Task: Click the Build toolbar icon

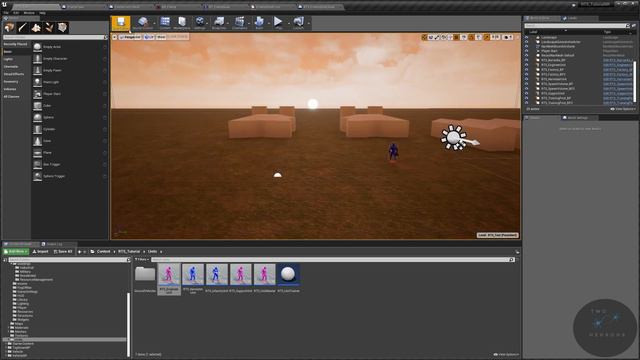Action: pos(259,23)
